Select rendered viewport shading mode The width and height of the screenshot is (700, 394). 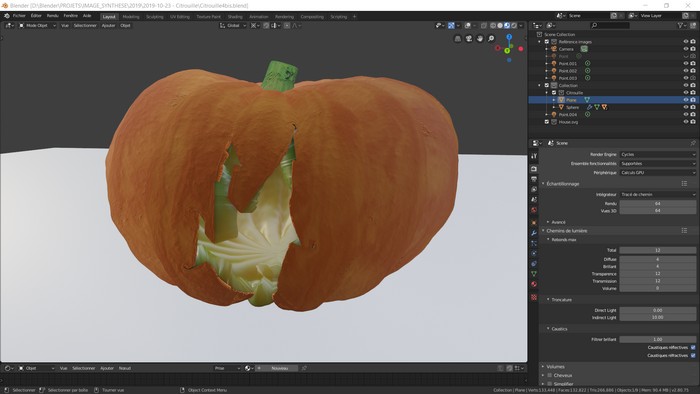coord(514,25)
